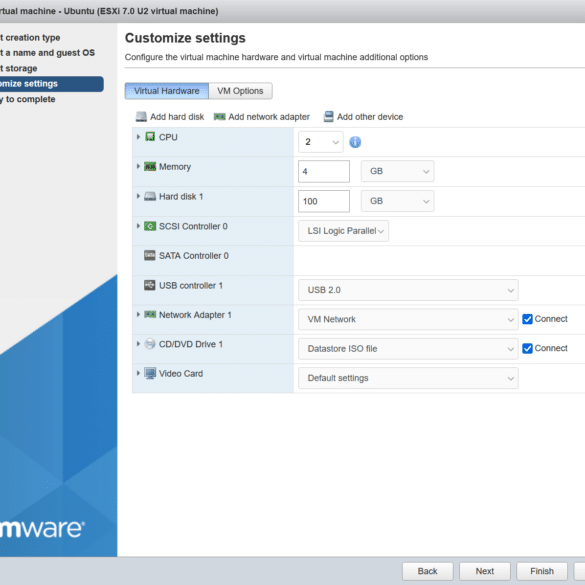585x585 pixels.
Task: Click the Next button
Action: click(x=485, y=571)
